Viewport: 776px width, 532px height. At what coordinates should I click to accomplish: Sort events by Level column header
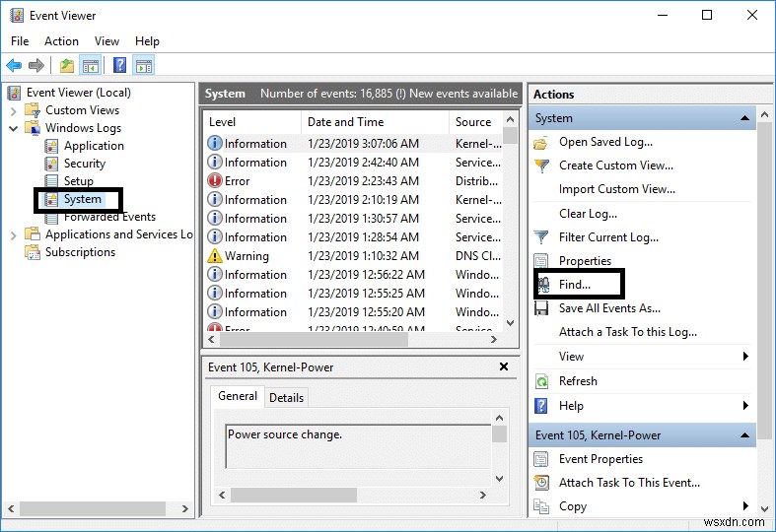pos(252,122)
